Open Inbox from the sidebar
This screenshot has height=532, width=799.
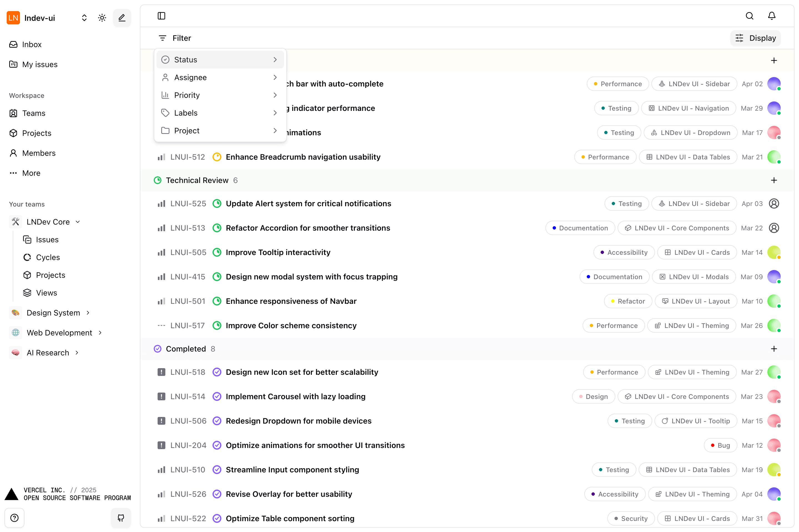(32, 44)
